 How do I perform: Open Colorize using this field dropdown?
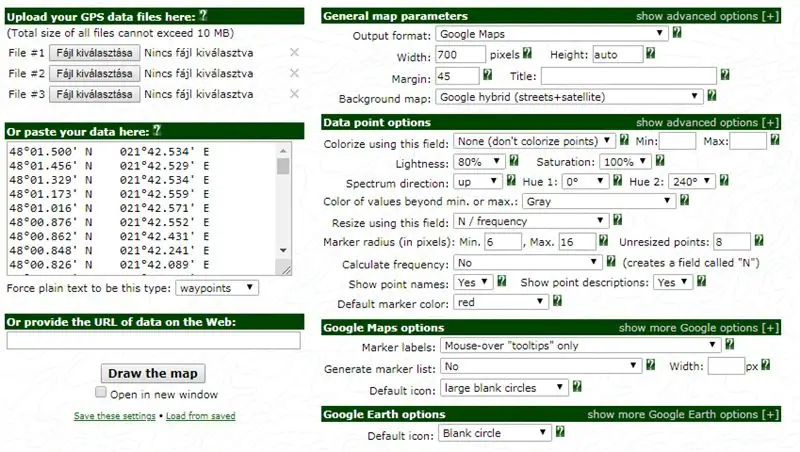click(534, 141)
